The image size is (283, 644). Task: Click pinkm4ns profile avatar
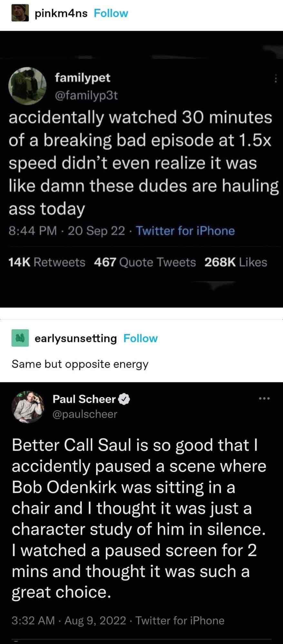pos(20,14)
